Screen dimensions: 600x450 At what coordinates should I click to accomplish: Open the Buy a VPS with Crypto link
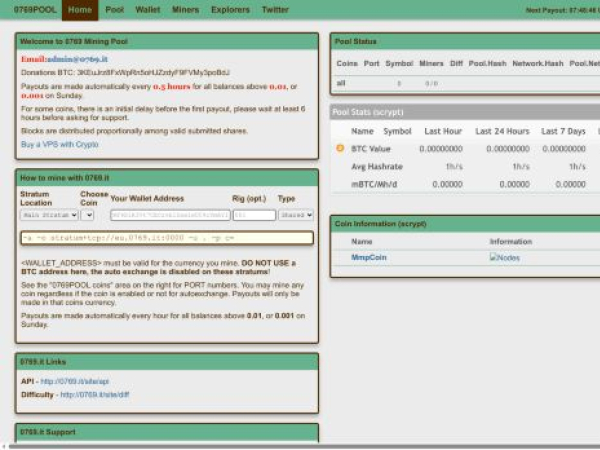[59, 144]
